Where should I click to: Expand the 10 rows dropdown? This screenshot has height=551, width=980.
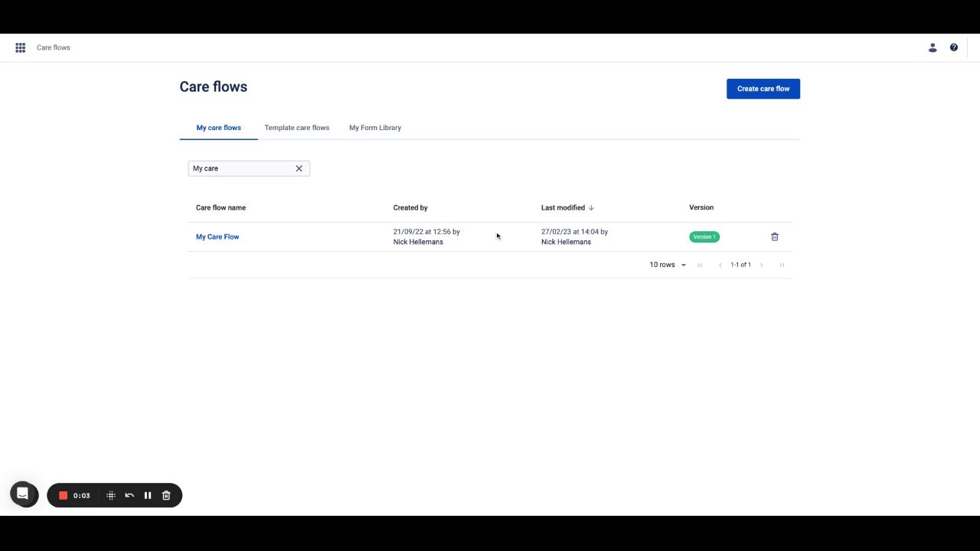(668, 265)
